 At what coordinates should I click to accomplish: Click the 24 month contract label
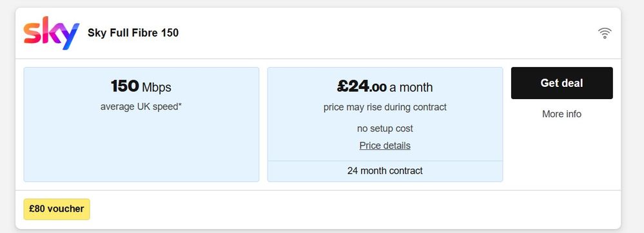click(x=385, y=171)
